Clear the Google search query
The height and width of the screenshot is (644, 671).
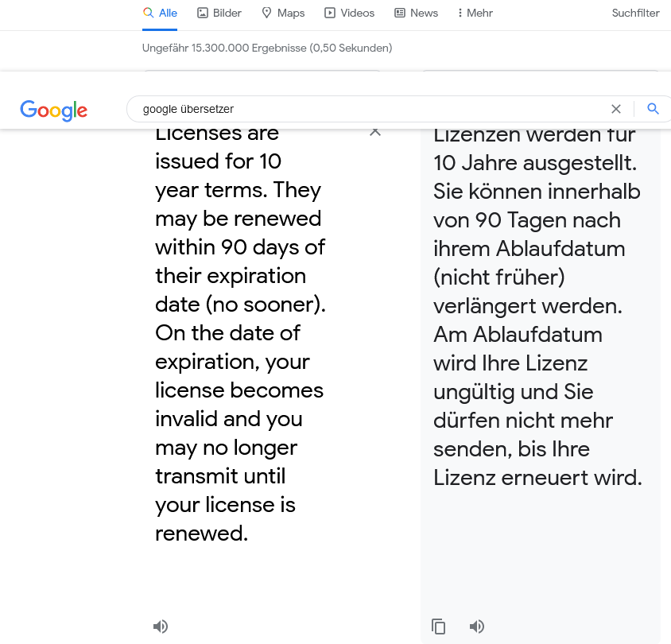tap(616, 109)
